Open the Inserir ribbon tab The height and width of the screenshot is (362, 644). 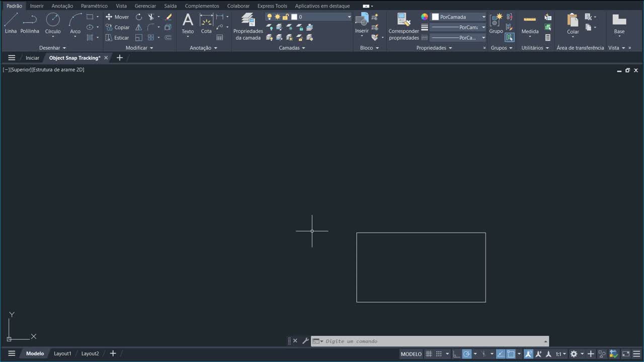coord(37,6)
